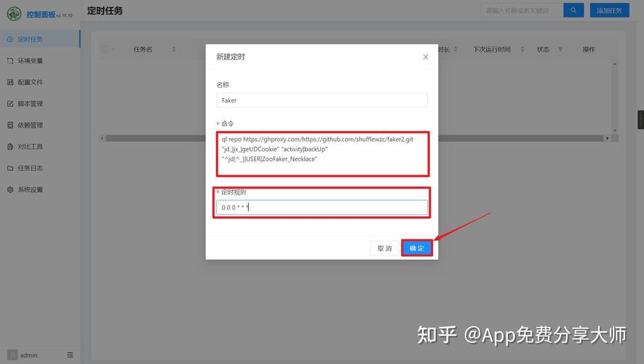This screenshot has width=644, height=364.
Task: Click the 添加任务 button
Action: click(x=610, y=10)
